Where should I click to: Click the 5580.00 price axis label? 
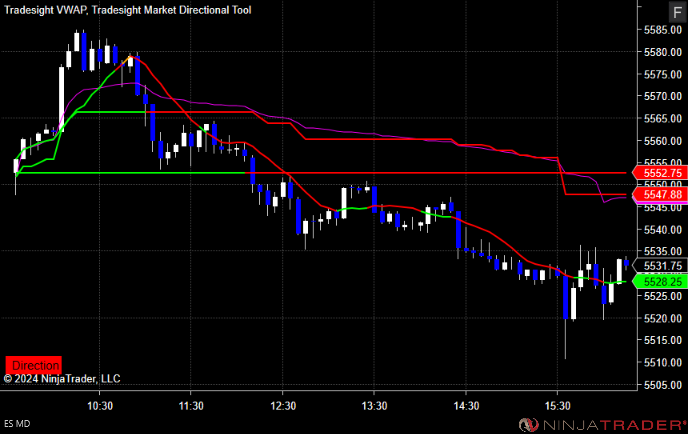(663, 52)
